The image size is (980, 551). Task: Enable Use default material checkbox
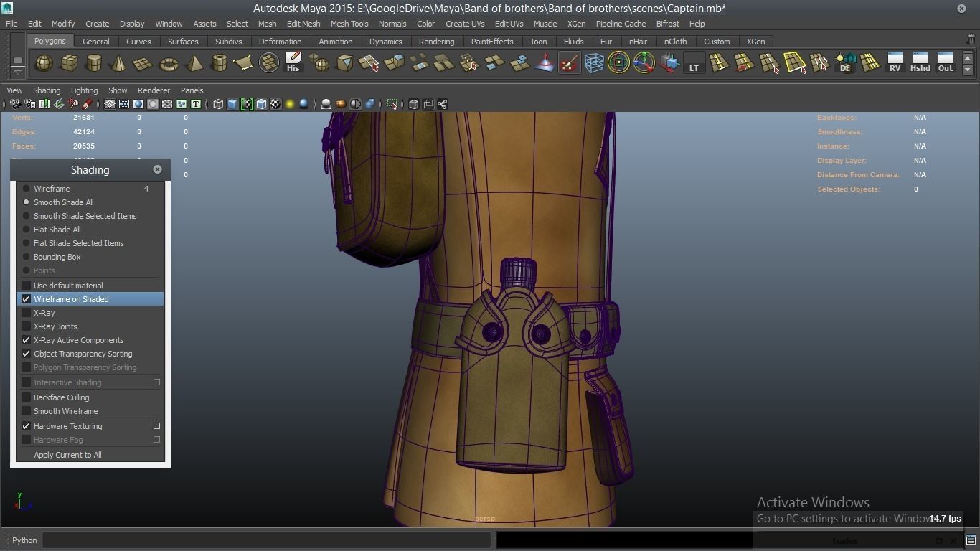(27, 286)
